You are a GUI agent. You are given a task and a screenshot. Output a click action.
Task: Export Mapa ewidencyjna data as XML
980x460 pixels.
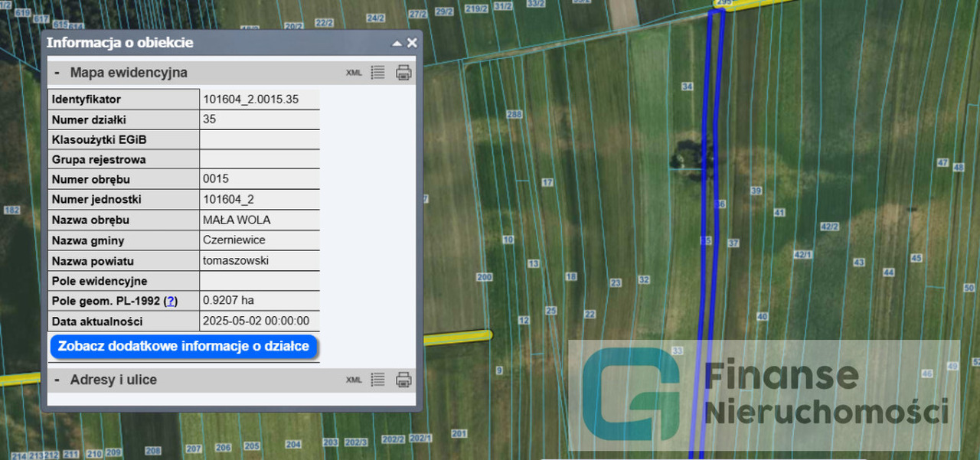click(x=354, y=73)
